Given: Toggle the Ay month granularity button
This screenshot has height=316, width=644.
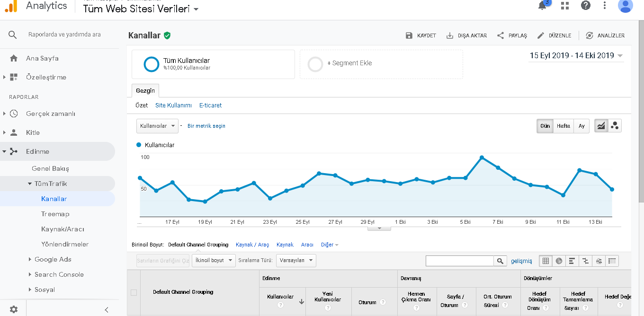Looking at the screenshot, I should pos(581,126).
